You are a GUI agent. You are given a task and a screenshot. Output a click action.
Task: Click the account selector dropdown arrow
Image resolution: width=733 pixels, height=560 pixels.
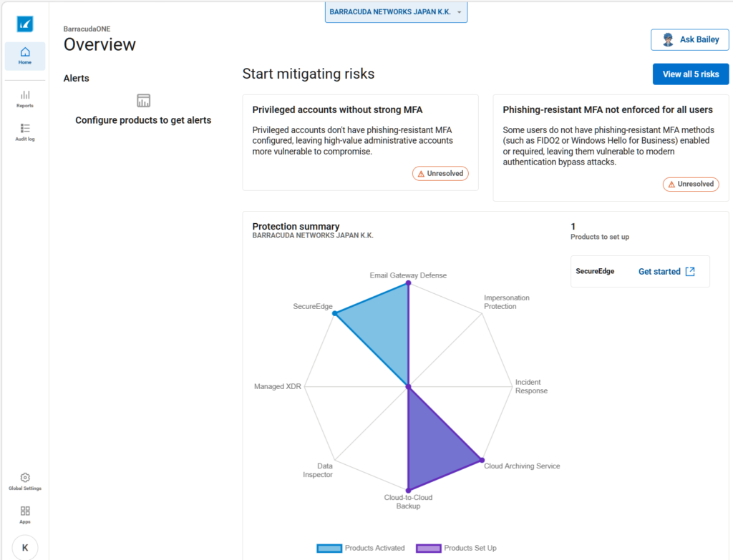pos(459,12)
